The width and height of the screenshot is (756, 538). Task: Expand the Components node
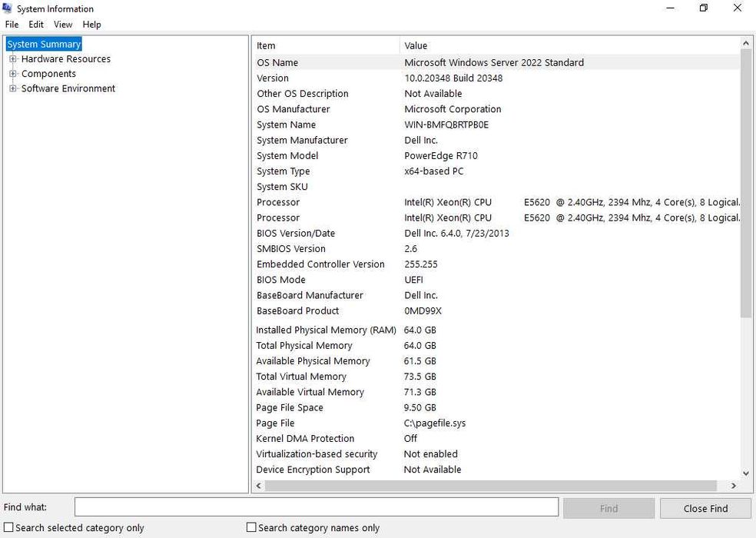[12, 74]
